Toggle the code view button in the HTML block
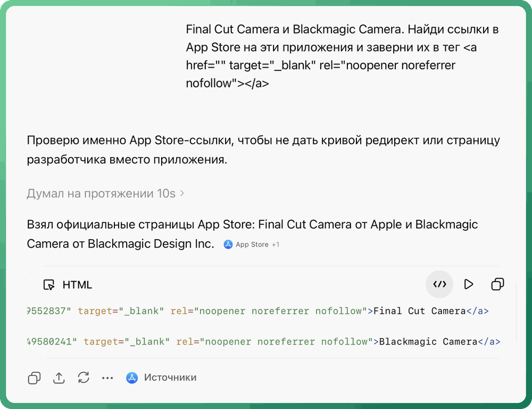The width and height of the screenshot is (532, 409). 439,284
